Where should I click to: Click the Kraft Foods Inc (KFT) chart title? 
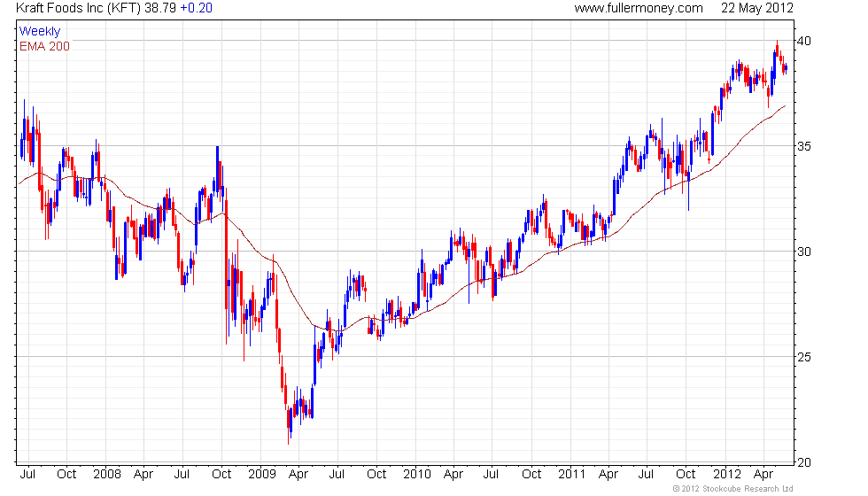(x=79, y=8)
